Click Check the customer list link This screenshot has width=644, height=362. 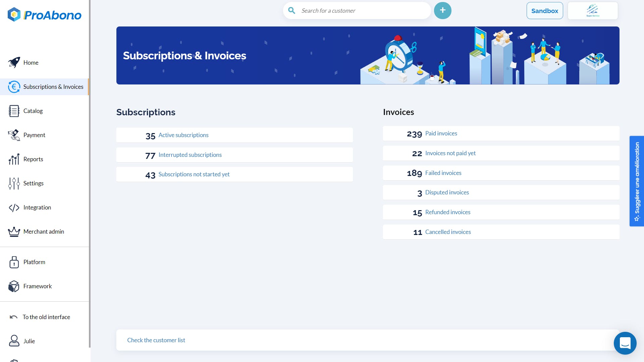[x=156, y=340]
